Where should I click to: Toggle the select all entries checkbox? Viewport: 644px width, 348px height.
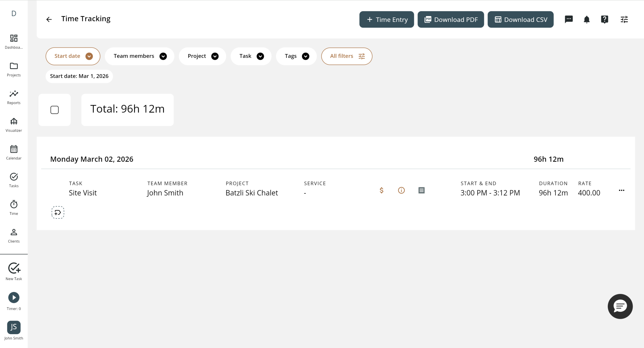(x=55, y=110)
